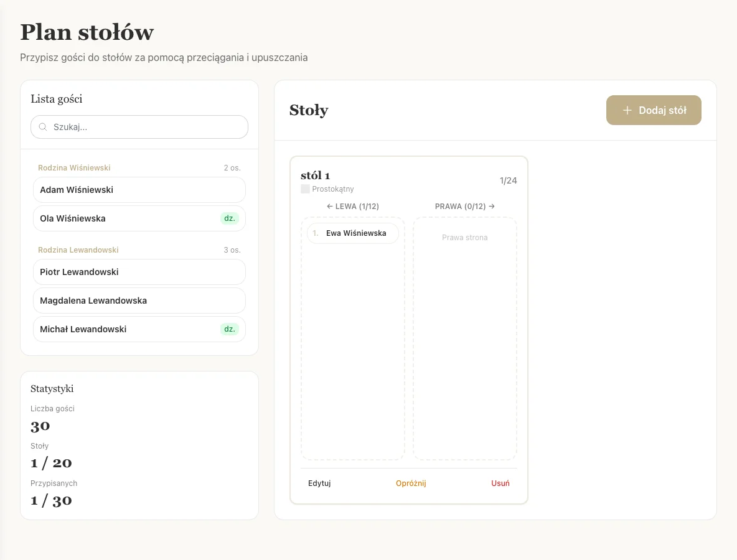Click the rectangle shape icon near Prostokątny
The height and width of the screenshot is (560, 737).
305,189
